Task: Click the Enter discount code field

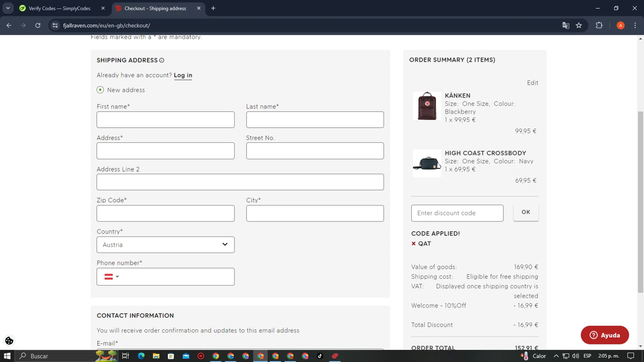Action: tap(457, 213)
